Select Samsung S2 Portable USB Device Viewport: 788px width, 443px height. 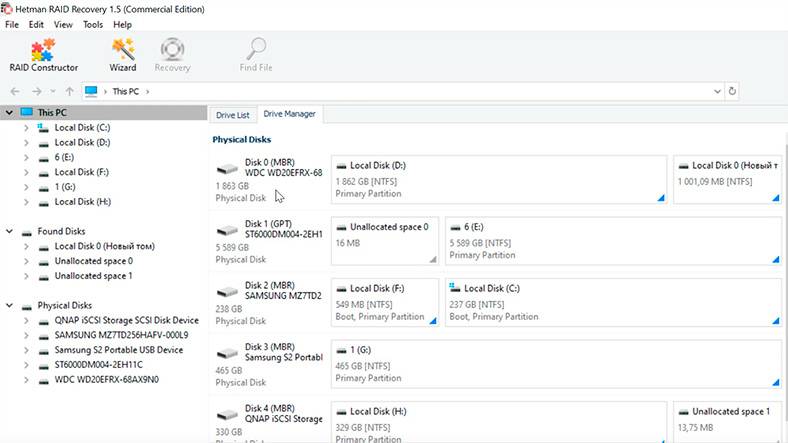(x=119, y=350)
